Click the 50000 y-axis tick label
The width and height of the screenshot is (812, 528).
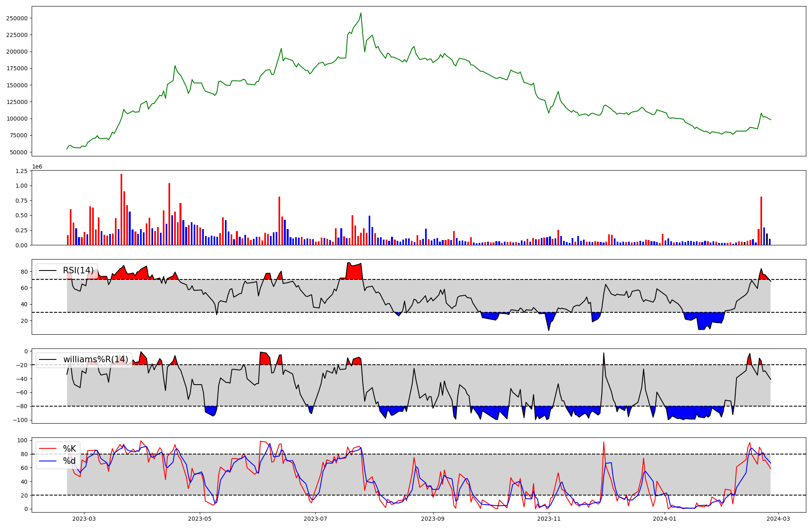tap(18, 152)
